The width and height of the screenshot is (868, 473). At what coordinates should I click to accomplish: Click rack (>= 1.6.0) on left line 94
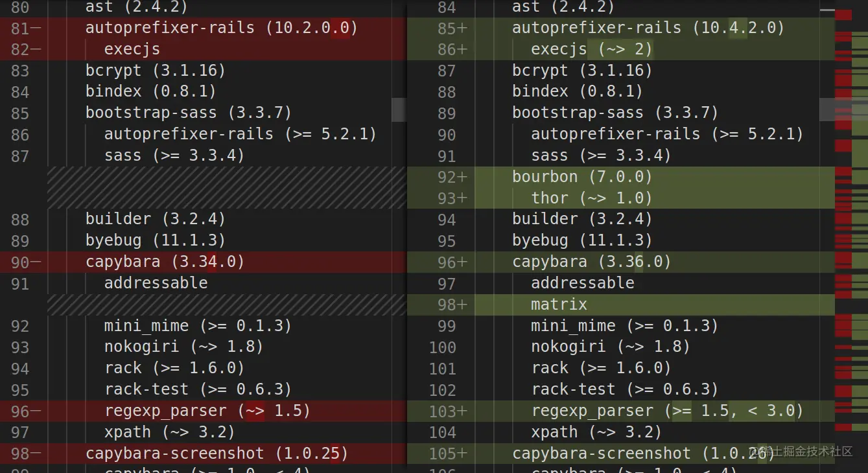[174, 368]
